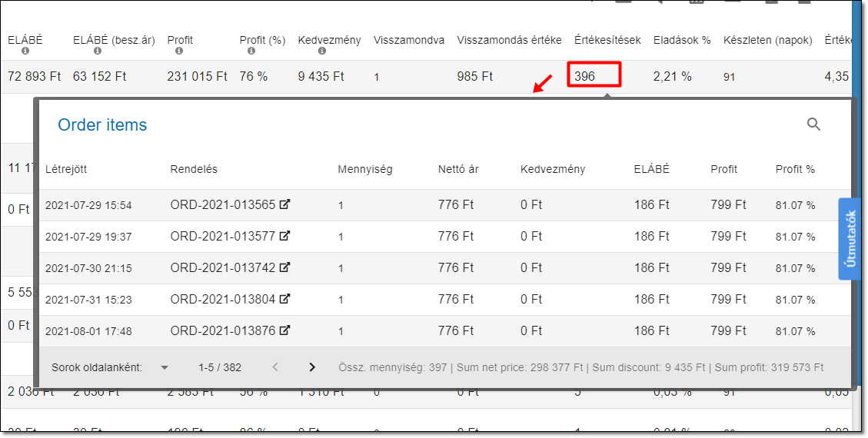This screenshot has height=438, width=868.
Task: Open external link for ORD-2021-013565
Action: 284,204
